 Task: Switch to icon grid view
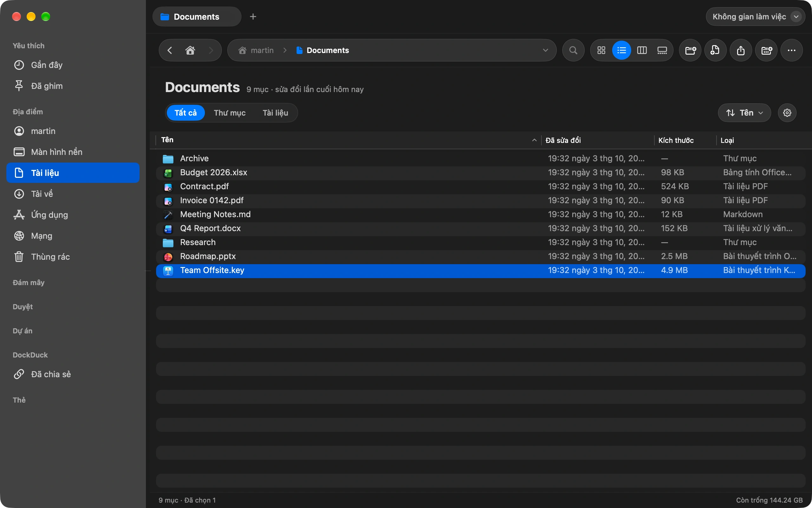601,50
